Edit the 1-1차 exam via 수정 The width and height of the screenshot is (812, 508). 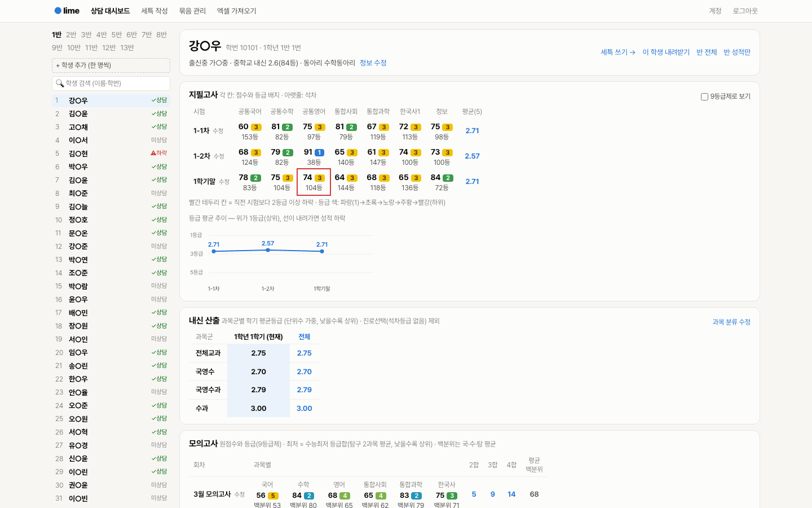click(218, 131)
